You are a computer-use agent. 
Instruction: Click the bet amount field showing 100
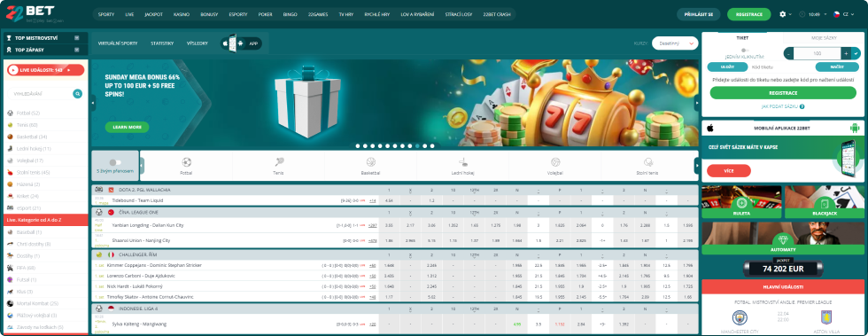pyautogui.click(x=817, y=54)
